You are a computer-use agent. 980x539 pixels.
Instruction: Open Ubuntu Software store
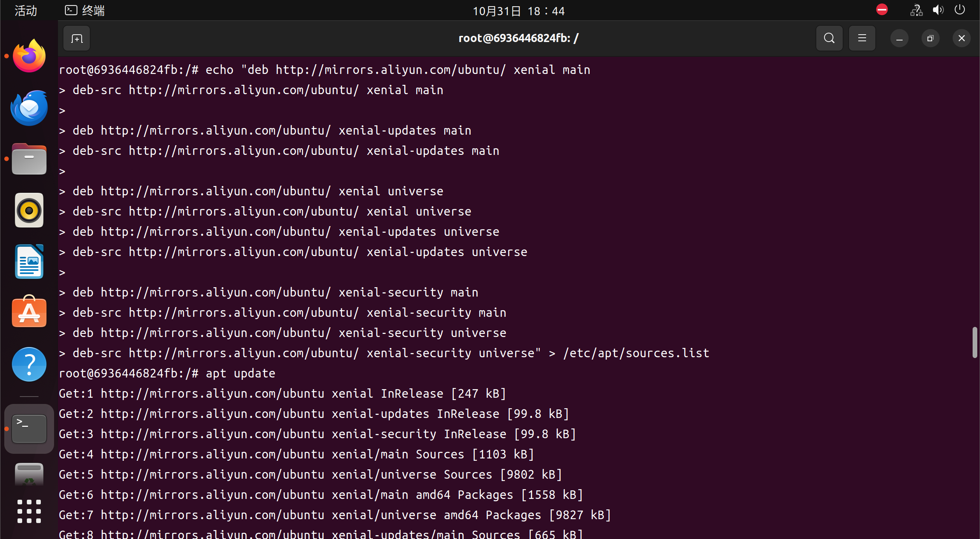29,313
